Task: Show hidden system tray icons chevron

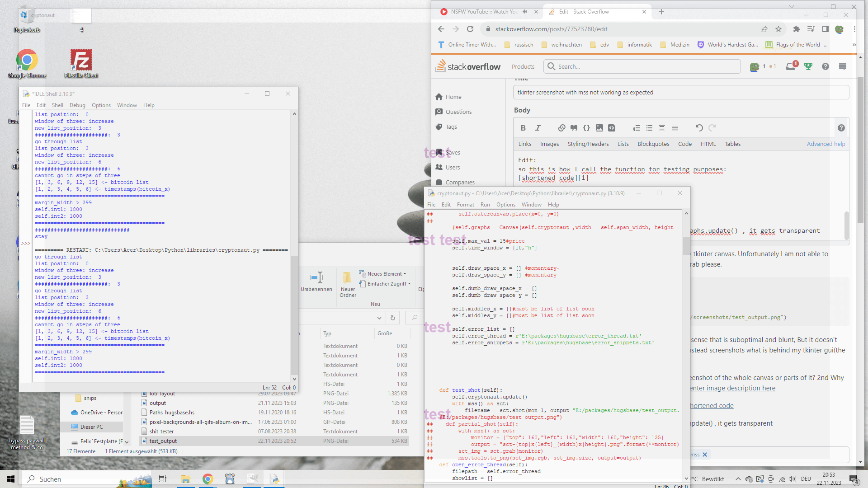Action: point(738,479)
